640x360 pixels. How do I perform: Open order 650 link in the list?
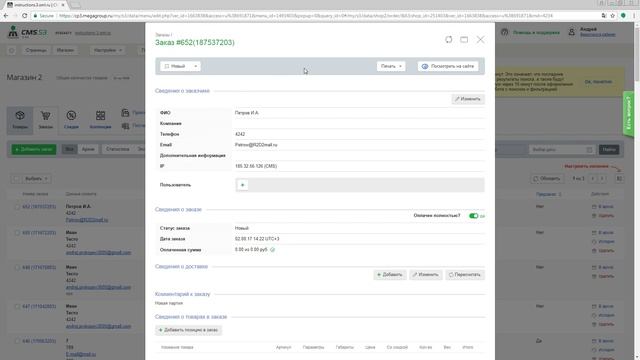[39, 233]
